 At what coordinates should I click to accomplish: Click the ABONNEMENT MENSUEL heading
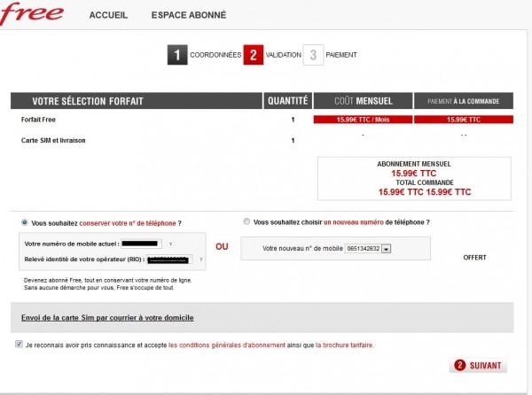[414, 164]
